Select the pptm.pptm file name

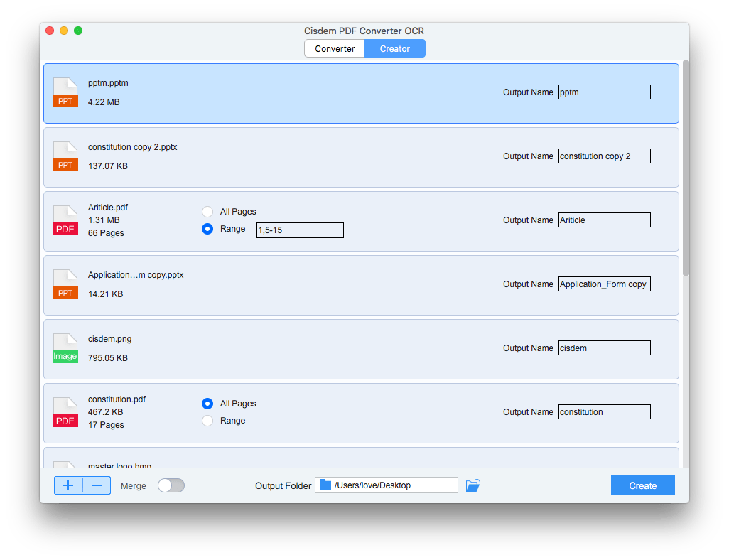pyautogui.click(x=108, y=83)
